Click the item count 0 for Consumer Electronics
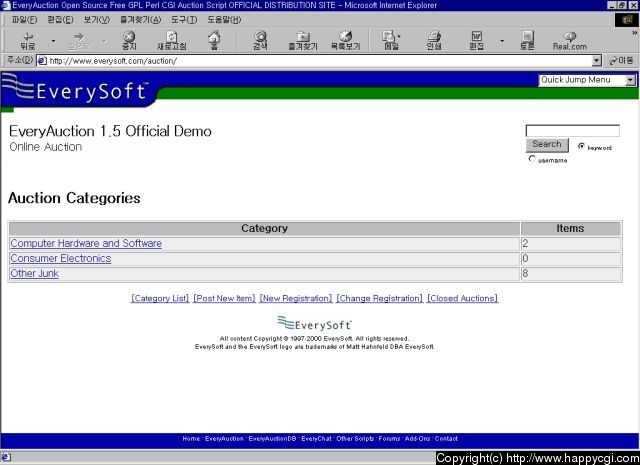This screenshot has height=465, width=640. 525,258
